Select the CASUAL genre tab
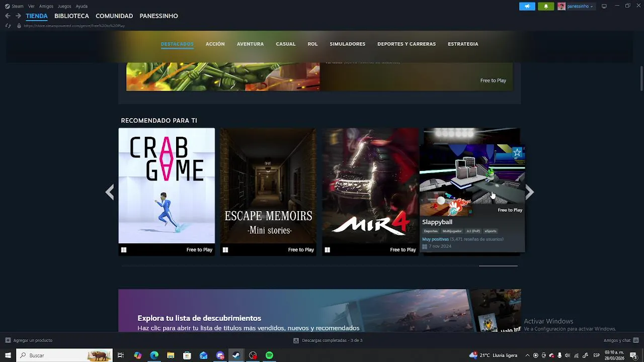644x362 pixels. pyautogui.click(x=285, y=44)
